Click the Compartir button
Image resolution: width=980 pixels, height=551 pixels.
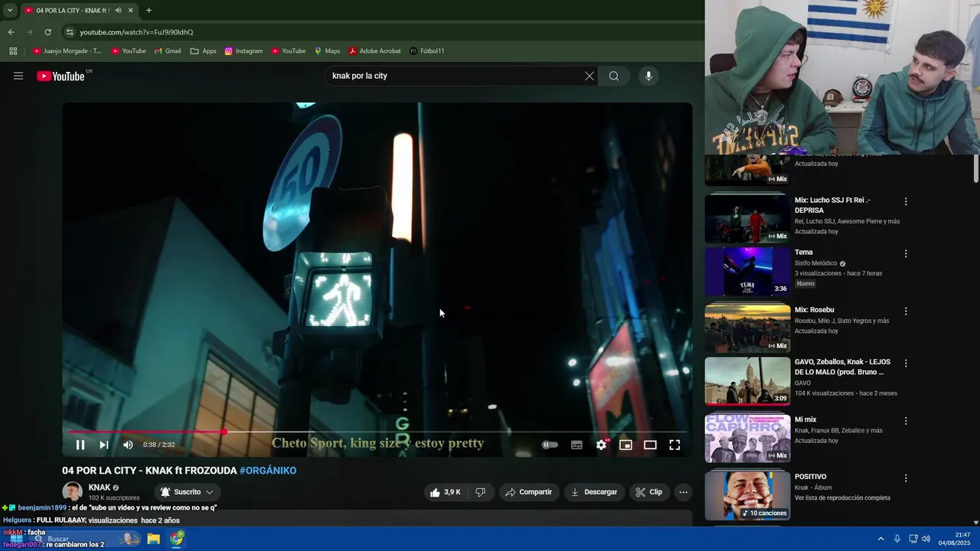click(528, 492)
